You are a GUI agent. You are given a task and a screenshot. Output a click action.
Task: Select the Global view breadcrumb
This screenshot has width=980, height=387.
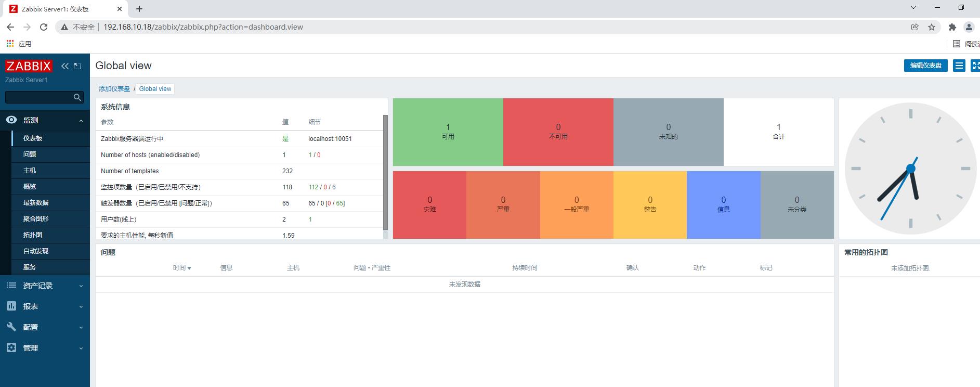coord(155,89)
